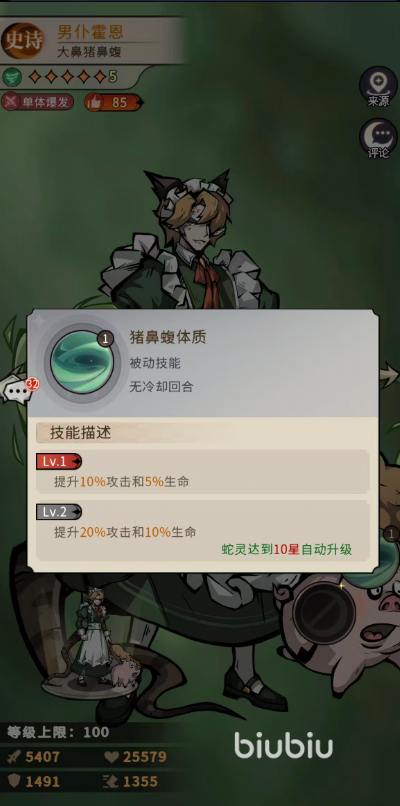Tap the 等级上限 100 level cap label
Viewport: 400px width, 806px height.
[58, 732]
